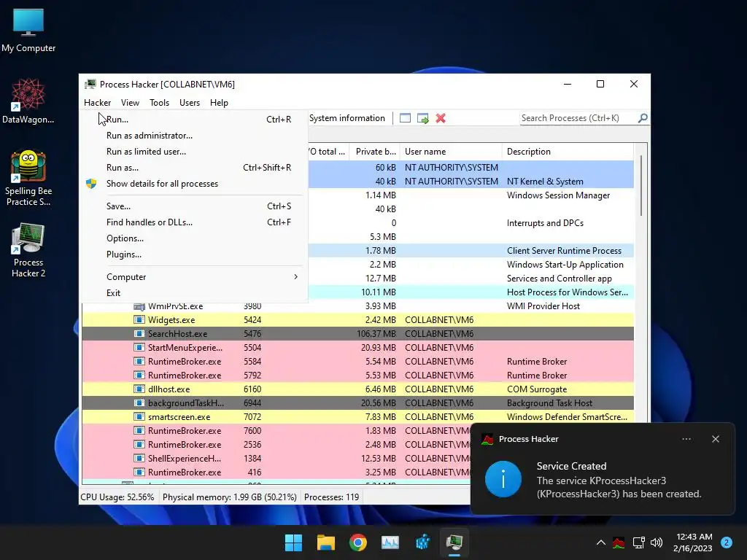The image size is (747, 560).
Task: Open the taskbar clock and date
Action: pyautogui.click(x=693, y=542)
